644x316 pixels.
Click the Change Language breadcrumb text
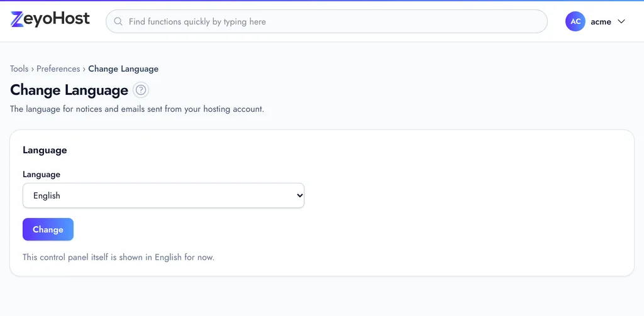click(x=123, y=68)
